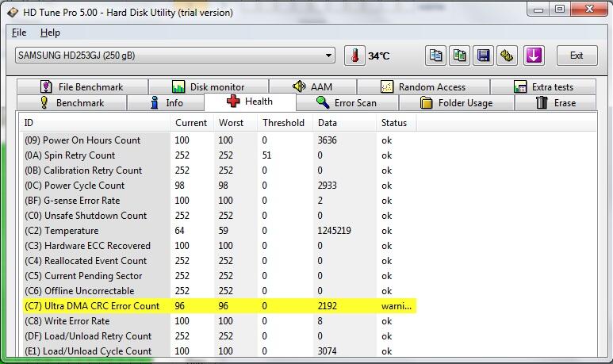Select the Offline Uncorrectable row

point(218,290)
